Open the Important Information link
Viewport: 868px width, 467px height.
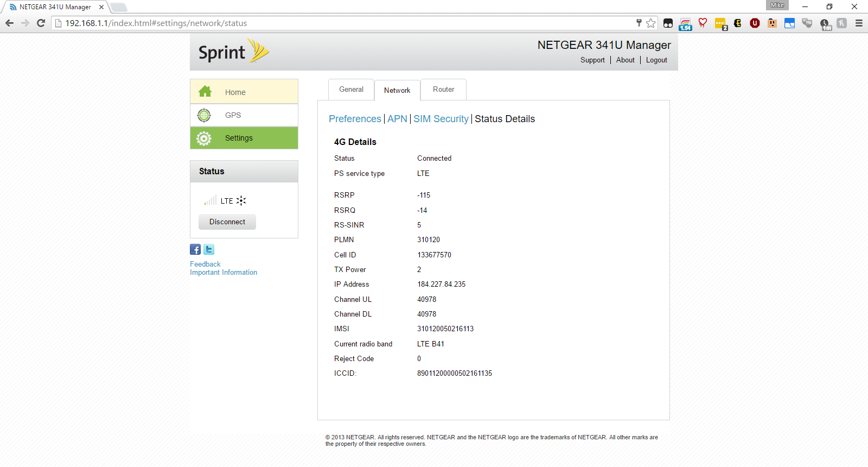[224, 272]
